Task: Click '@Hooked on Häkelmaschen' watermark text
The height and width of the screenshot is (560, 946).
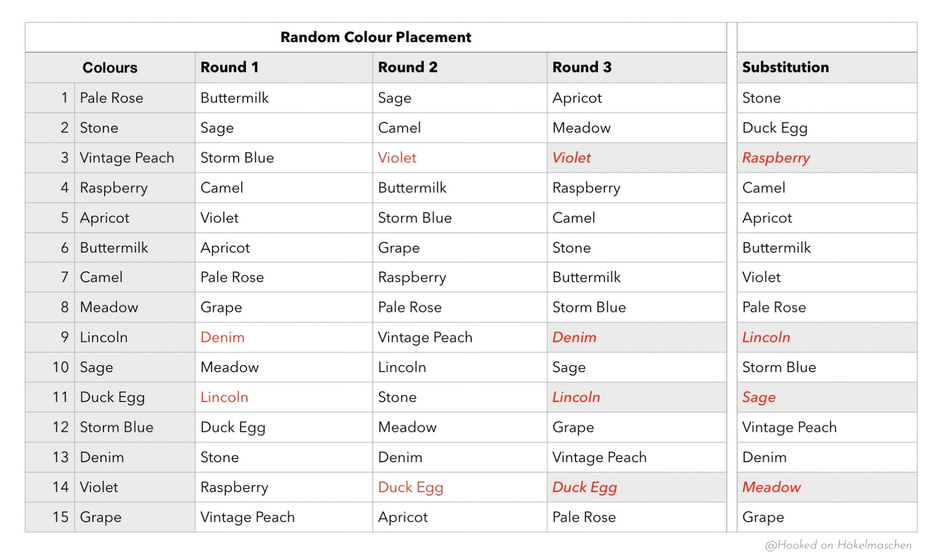Action: (838, 545)
